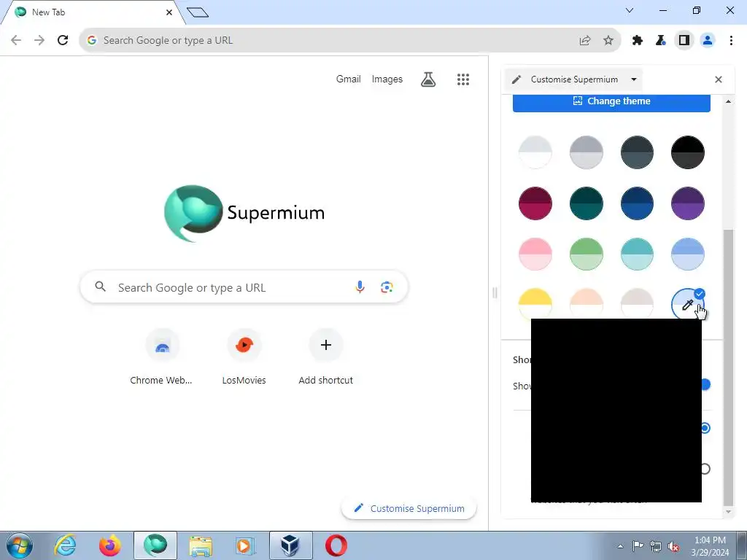Image resolution: width=747 pixels, height=560 pixels.
Task: Launch Opera from the taskbar
Action: point(336,545)
